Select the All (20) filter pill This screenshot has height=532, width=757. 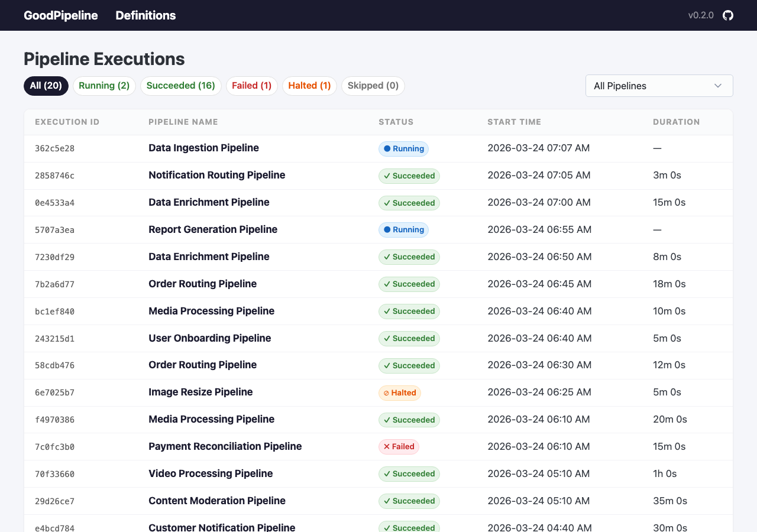point(46,86)
